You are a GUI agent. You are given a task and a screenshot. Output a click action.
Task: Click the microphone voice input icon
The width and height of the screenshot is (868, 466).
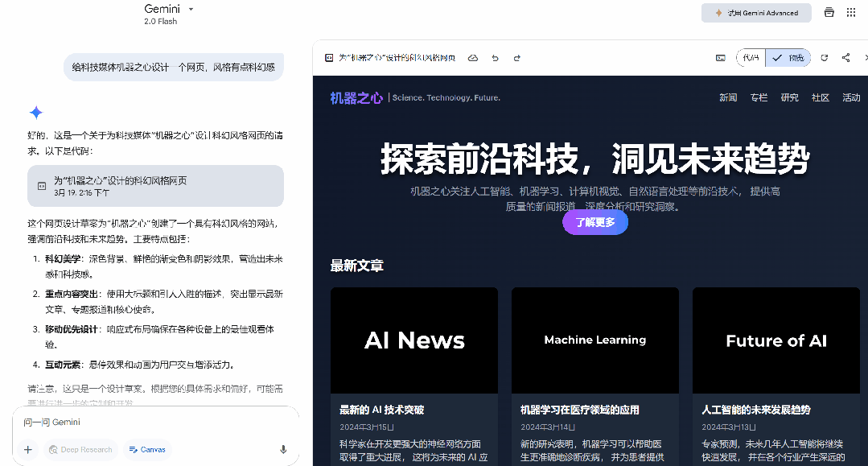(283, 450)
